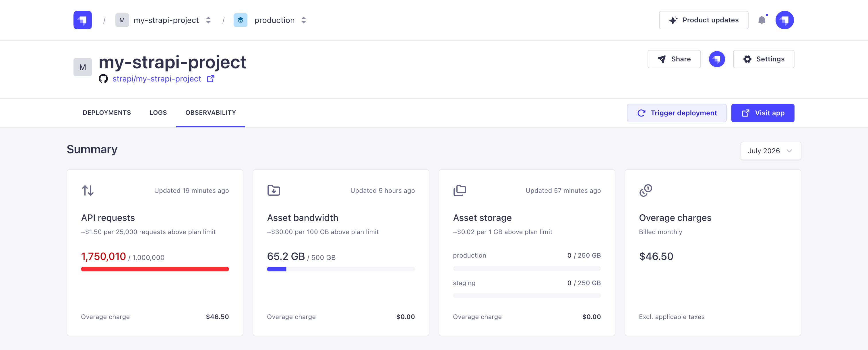868x350 pixels.
Task: Click the 1,750,010 requests value
Action: click(x=103, y=257)
